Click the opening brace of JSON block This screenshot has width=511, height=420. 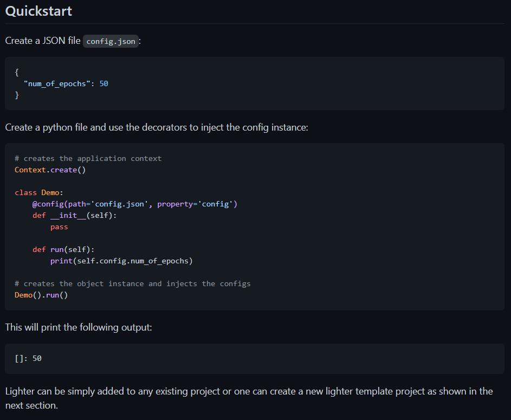pyautogui.click(x=17, y=72)
